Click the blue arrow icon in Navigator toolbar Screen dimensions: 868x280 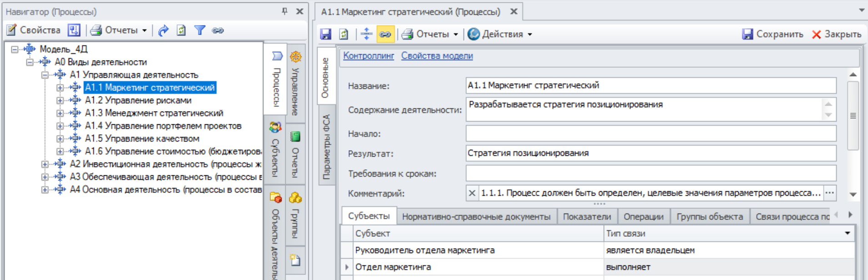[163, 31]
